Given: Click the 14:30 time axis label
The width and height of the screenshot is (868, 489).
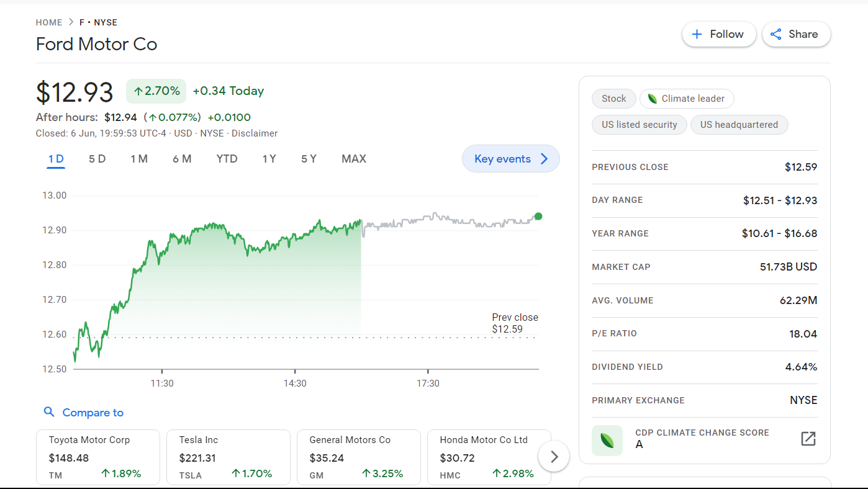Looking at the screenshot, I should point(295,384).
